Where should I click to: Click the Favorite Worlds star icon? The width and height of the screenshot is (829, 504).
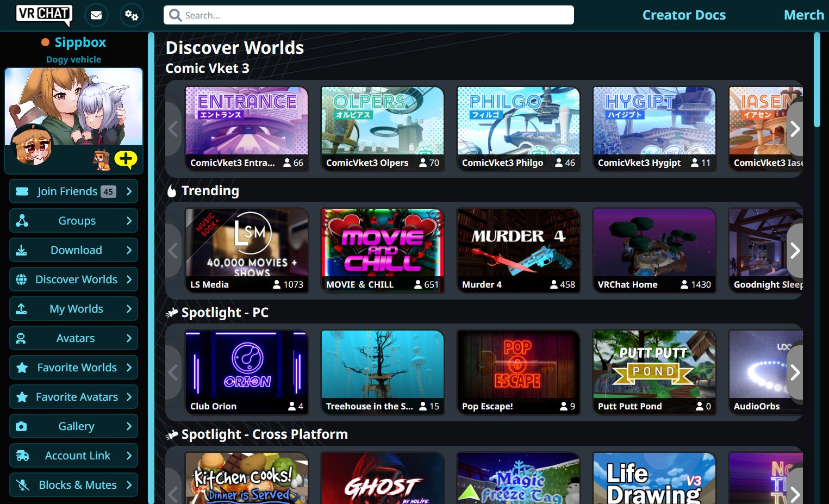pyautogui.click(x=22, y=368)
